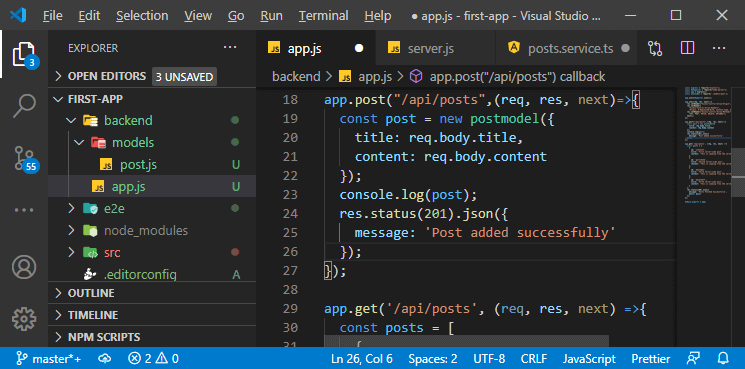Viewport: 745px width, 369px height.
Task: Change indentation via Spaces: 2
Action: coord(432,359)
